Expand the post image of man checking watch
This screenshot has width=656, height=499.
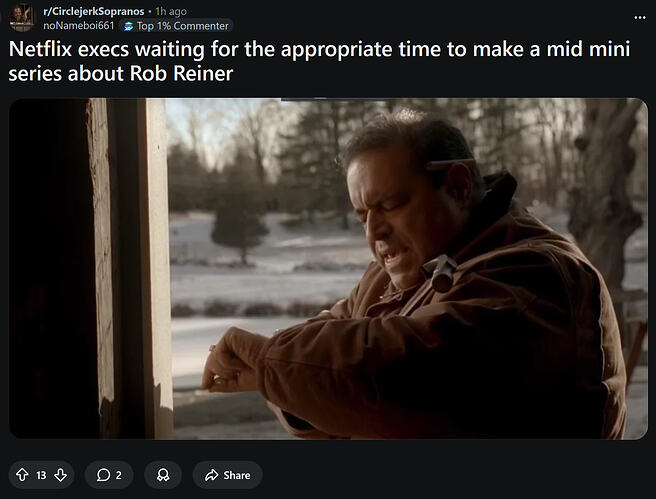coord(328,269)
